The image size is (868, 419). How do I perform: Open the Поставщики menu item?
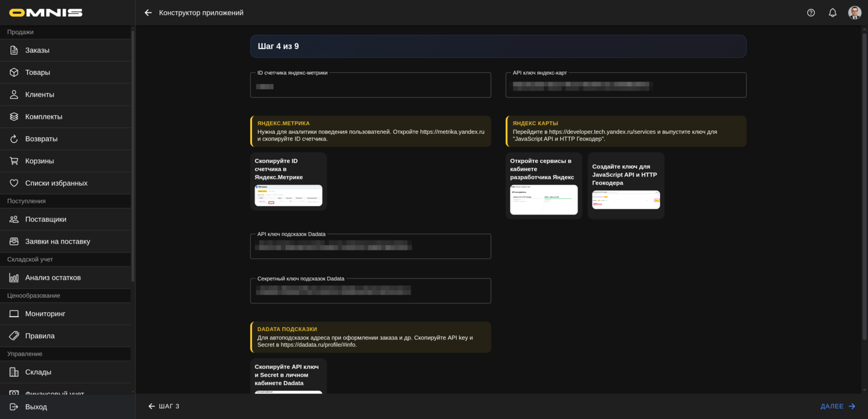(x=46, y=219)
